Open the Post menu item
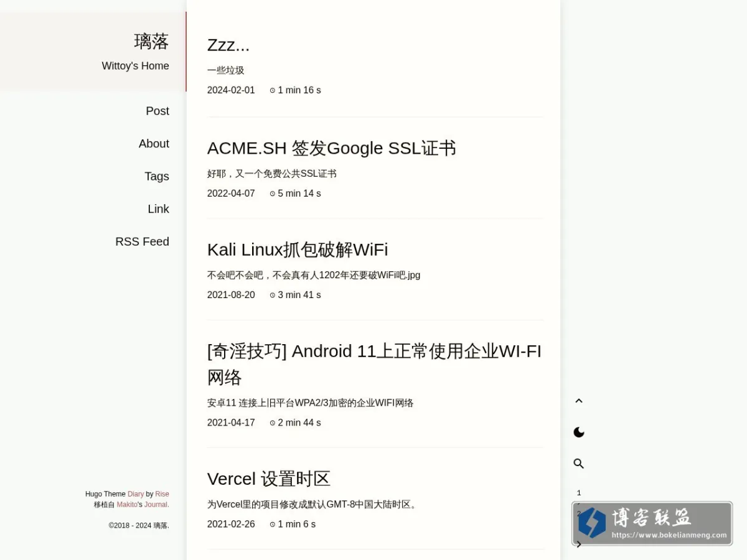The image size is (747, 560). pos(157,111)
